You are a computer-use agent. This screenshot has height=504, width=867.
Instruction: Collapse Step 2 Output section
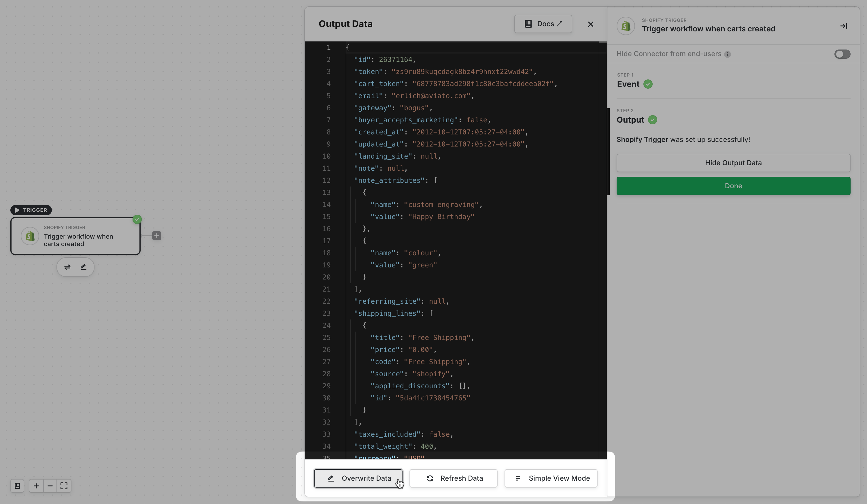coord(630,120)
